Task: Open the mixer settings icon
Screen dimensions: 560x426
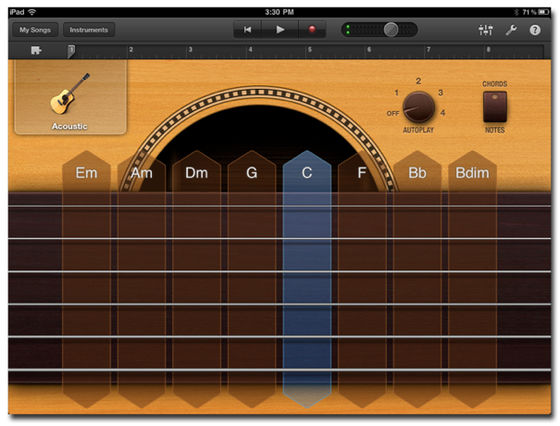Action: (x=486, y=30)
